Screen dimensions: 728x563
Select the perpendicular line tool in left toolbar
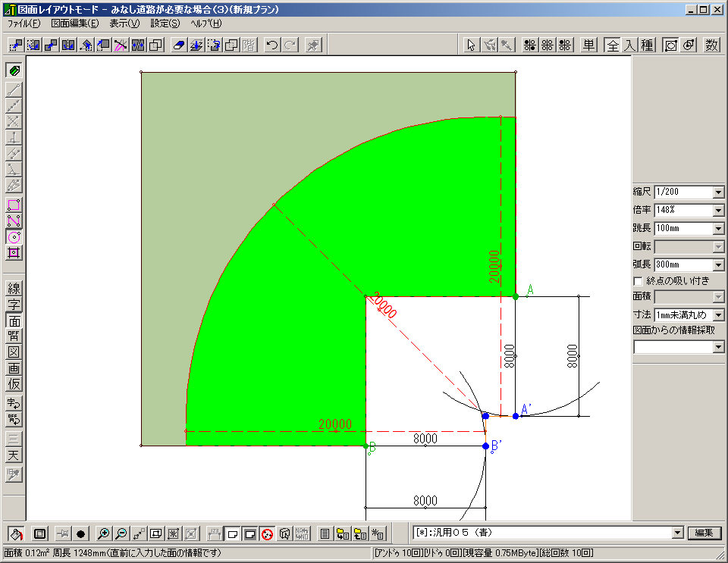[x=14, y=138]
